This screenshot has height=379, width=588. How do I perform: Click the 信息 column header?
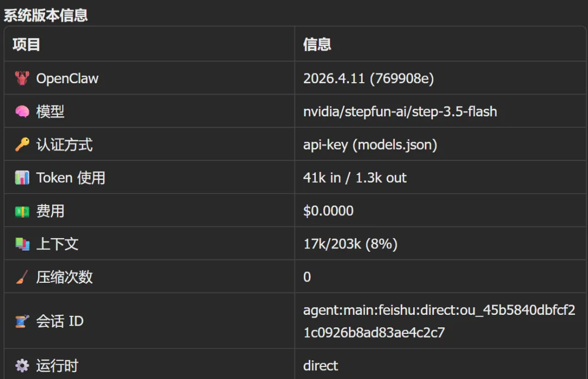click(x=317, y=45)
